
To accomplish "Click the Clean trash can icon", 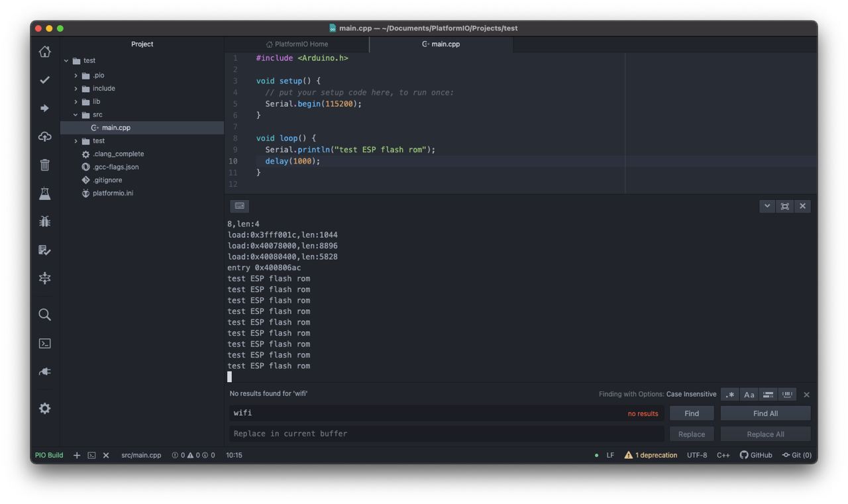I will (x=44, y=165).
